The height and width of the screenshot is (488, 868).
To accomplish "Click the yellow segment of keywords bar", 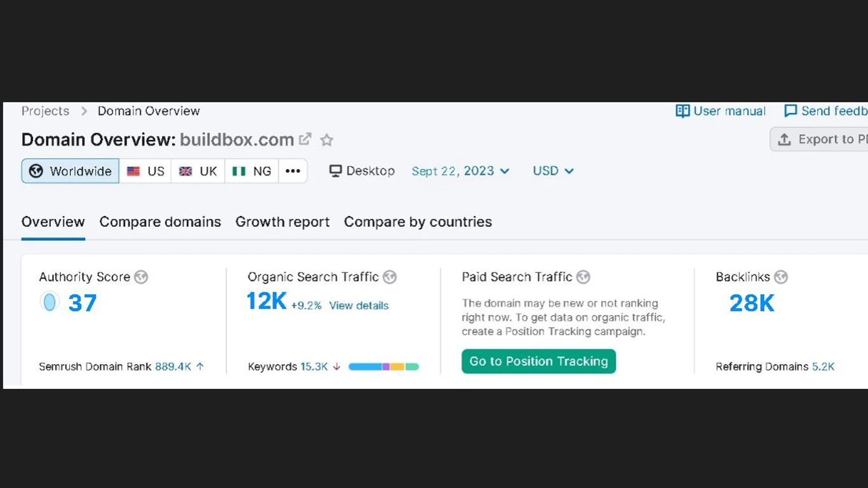I will [397, 367].
